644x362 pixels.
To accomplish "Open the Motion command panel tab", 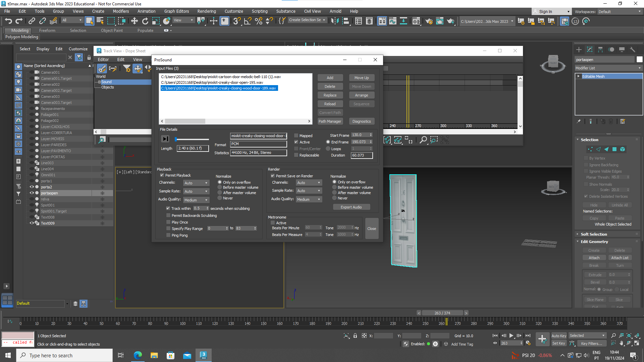I will 611,50.
